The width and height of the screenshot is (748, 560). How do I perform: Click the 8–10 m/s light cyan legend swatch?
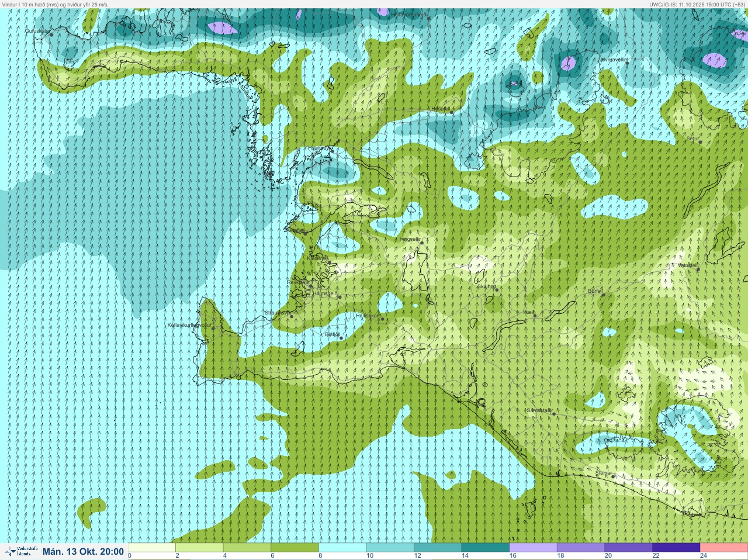pyautogui.click(x=342, y=548)
